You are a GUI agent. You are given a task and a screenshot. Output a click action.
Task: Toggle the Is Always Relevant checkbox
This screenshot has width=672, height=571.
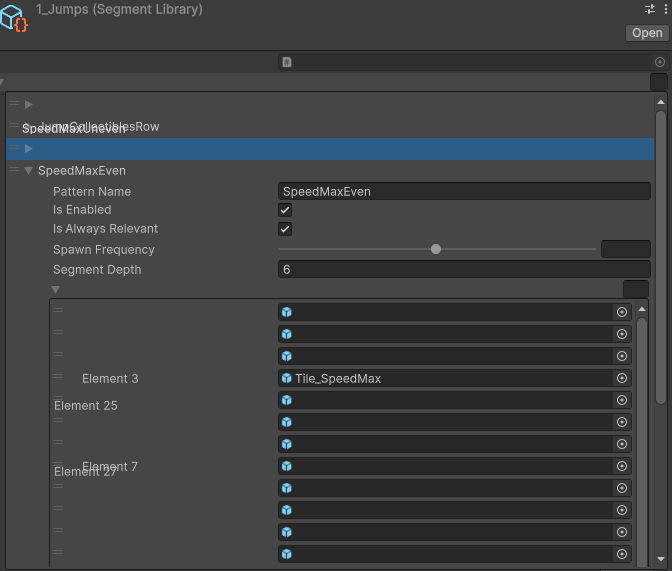click(285, 229)
